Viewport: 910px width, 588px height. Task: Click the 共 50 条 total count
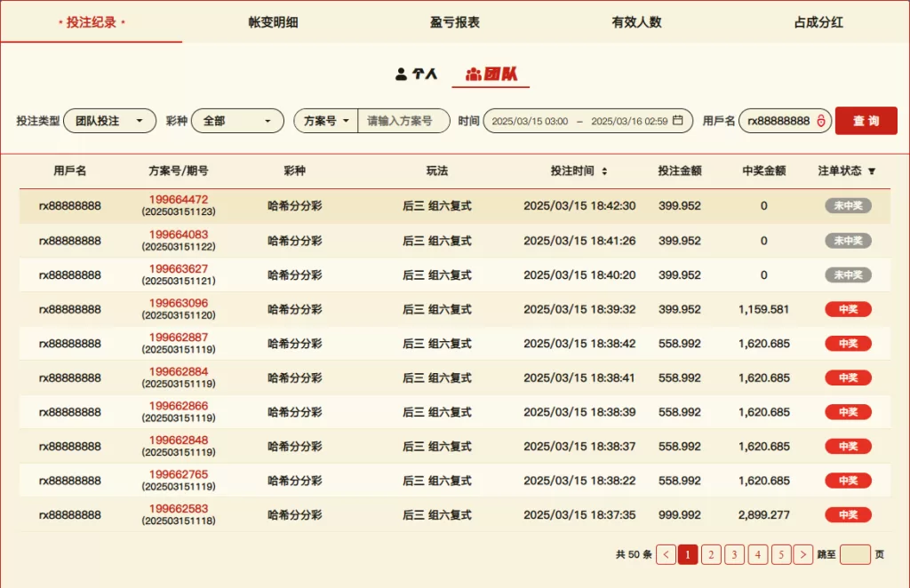click(634, 554)
